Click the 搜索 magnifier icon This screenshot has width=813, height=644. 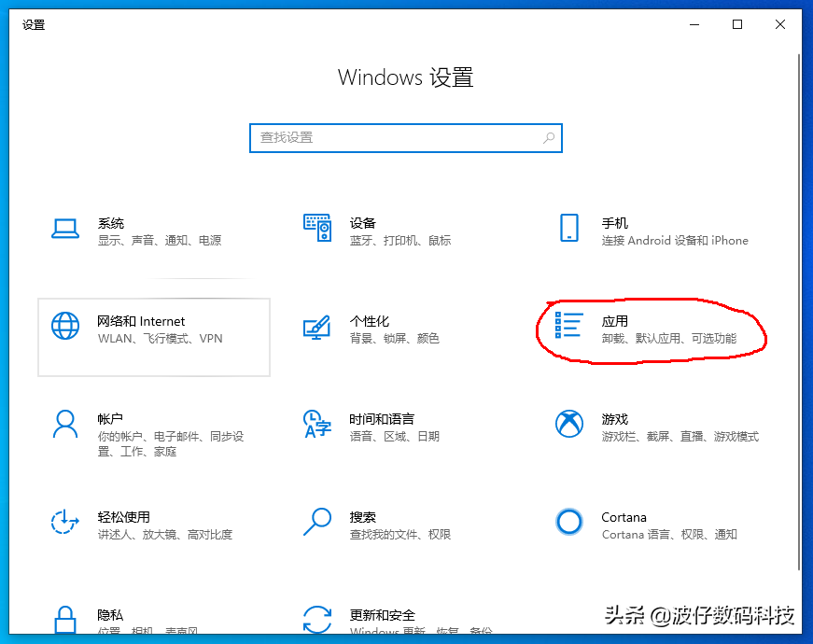pyautogui.click(x=317, y=522)
